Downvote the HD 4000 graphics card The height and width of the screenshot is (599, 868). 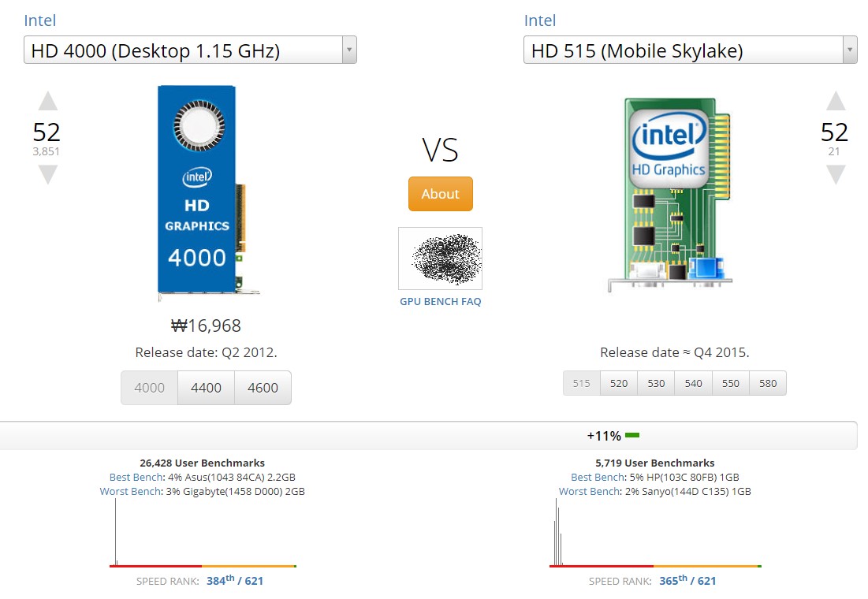tap(48, 175)
